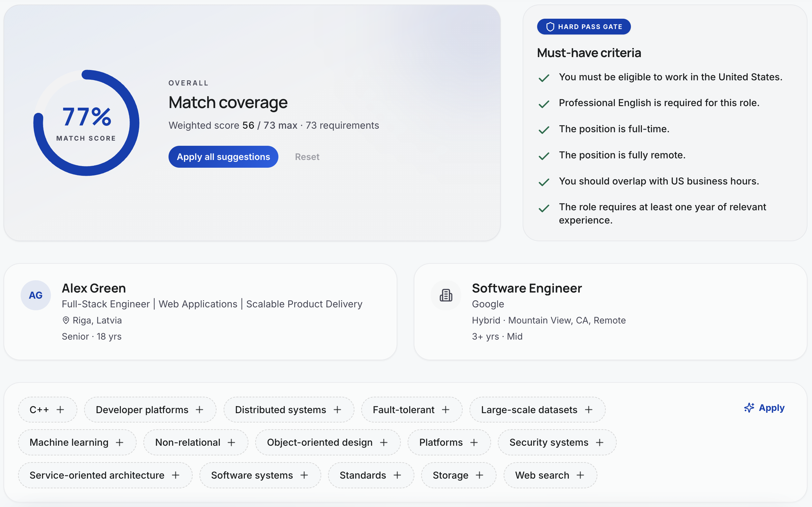This screenshot has width=812, height=507.
Task: Click the building icon beside Software Engineer
Action: 446,295
